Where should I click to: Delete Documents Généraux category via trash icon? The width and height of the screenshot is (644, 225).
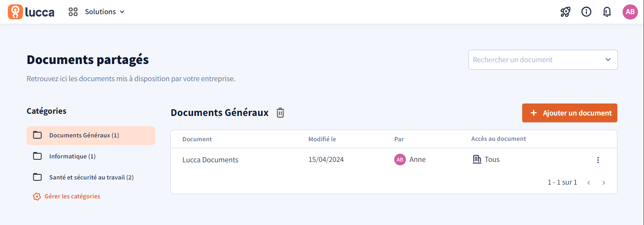pyautogui.click(x=280, y=112)
